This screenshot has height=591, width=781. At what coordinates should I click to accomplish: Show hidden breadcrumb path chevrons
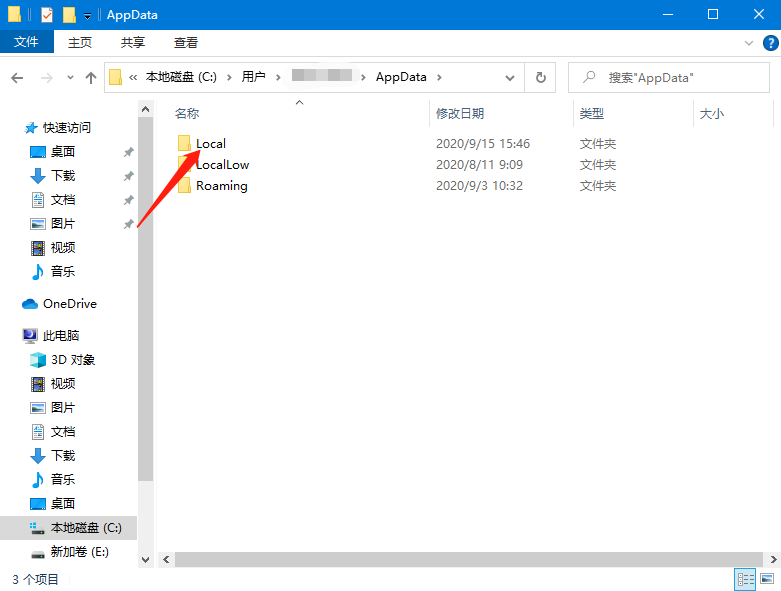pos(133,77)
